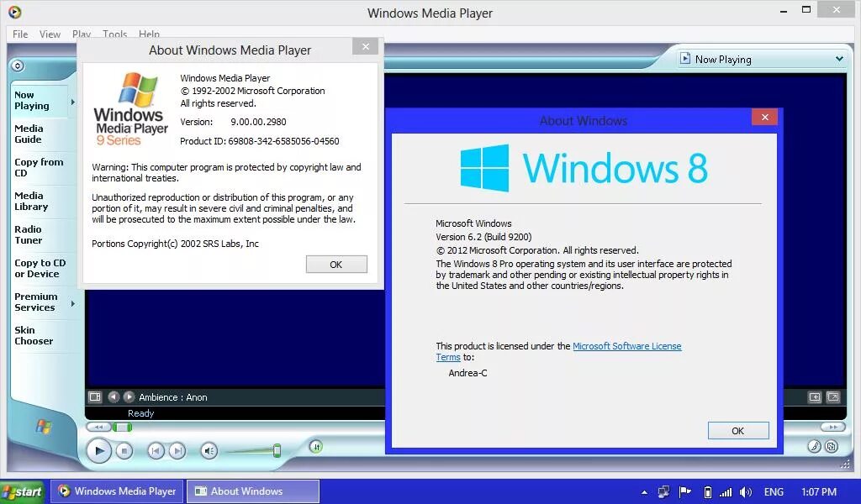Expand the Now Playing sidebar arrow
This screenshot has height=504, width=861.
click(72, 102)
